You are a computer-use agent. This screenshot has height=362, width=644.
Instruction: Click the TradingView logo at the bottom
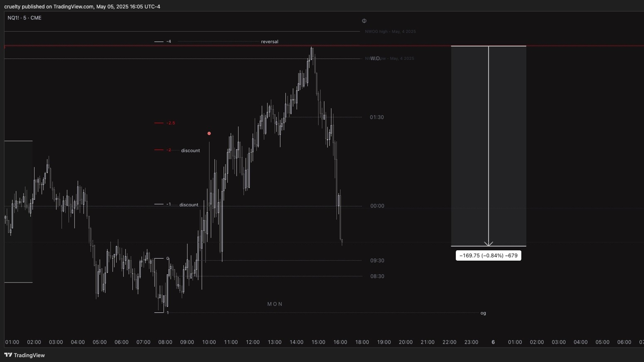[24, 355]
